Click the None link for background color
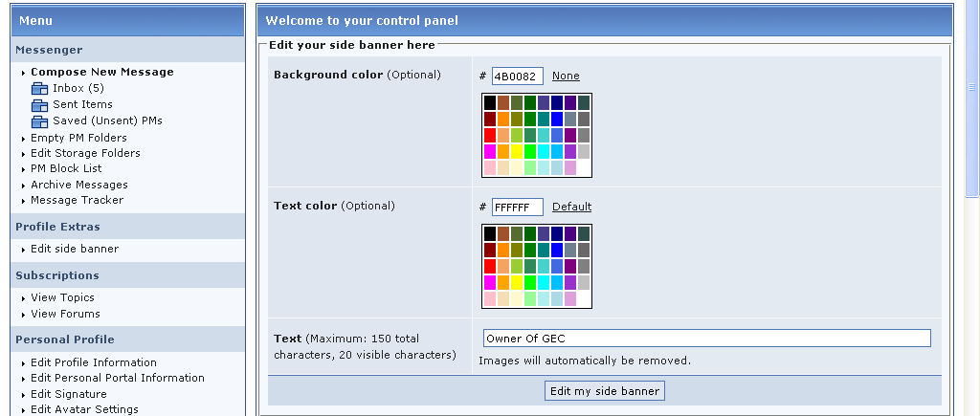 pos(566,76)
